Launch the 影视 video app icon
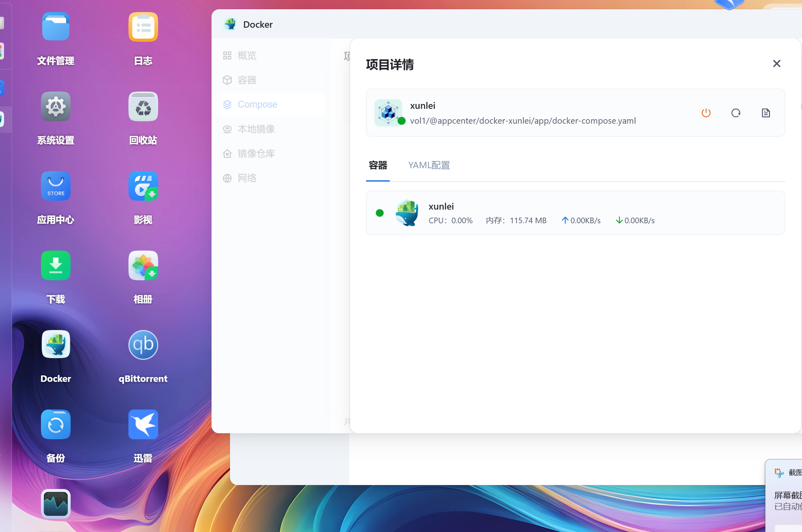 (x=143, y=186)
